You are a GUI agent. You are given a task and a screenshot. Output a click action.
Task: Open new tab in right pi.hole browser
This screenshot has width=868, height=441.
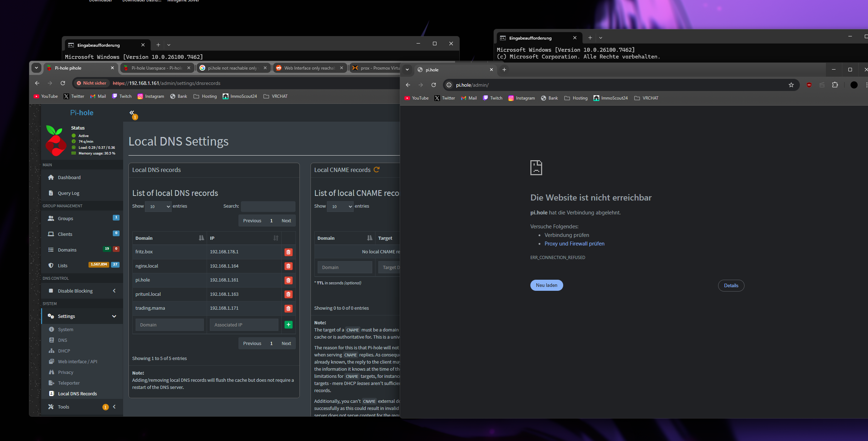click(504, 70)
